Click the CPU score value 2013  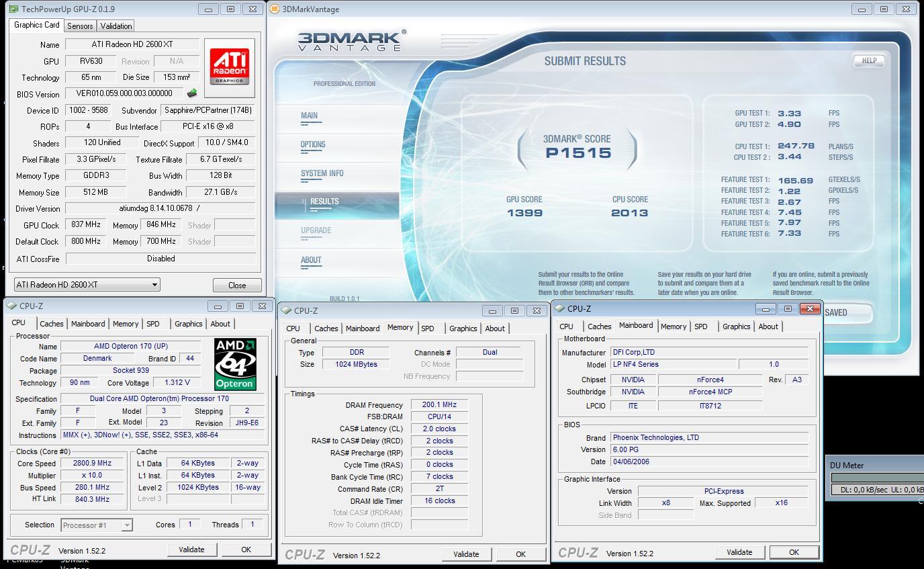pyautogui.click(x=630, y=213)
